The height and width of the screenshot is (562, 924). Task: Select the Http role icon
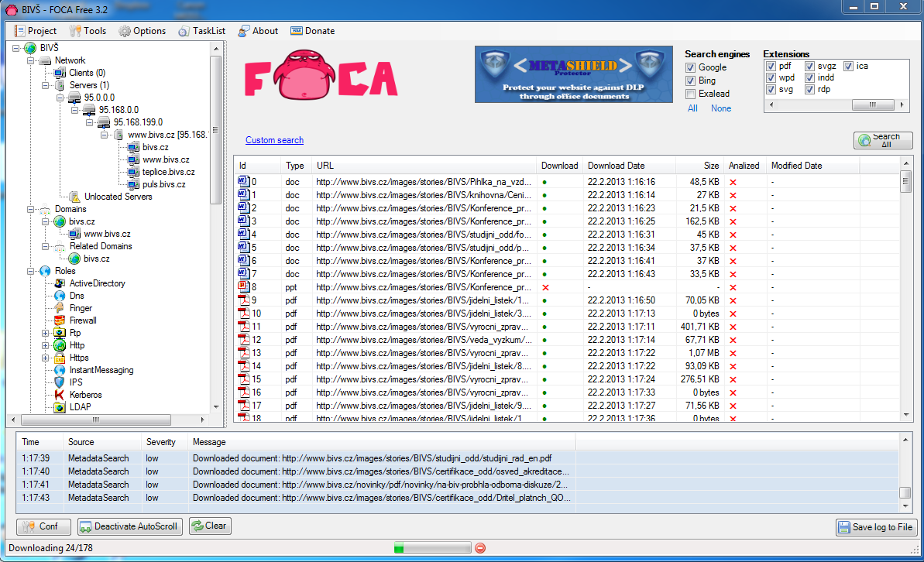(x=60, y=345)
